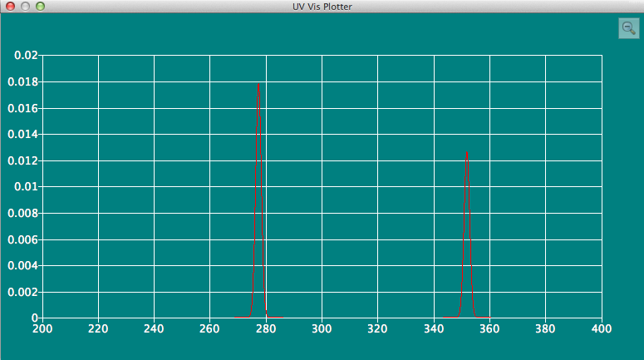Click the top of the shorter right peak
Screen dimensions: 644x360
pyautogui.click(x=468, y=153)
